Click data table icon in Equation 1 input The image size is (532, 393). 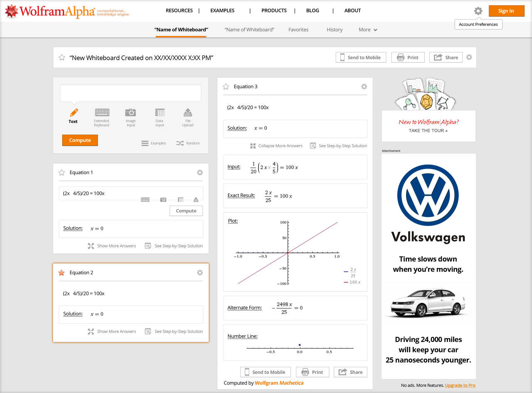(180, 199)
